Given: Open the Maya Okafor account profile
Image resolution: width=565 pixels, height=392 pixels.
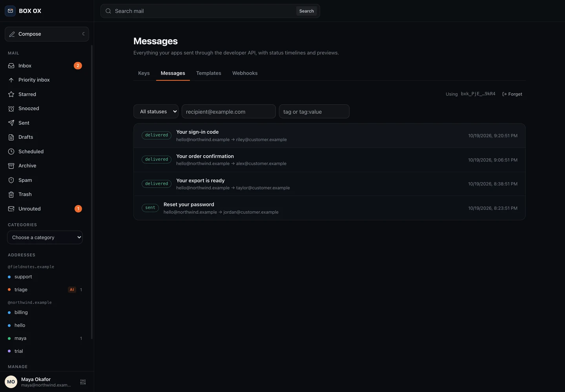Looking at the screenshot, I should pyautogui.click(x=38, y=382).
